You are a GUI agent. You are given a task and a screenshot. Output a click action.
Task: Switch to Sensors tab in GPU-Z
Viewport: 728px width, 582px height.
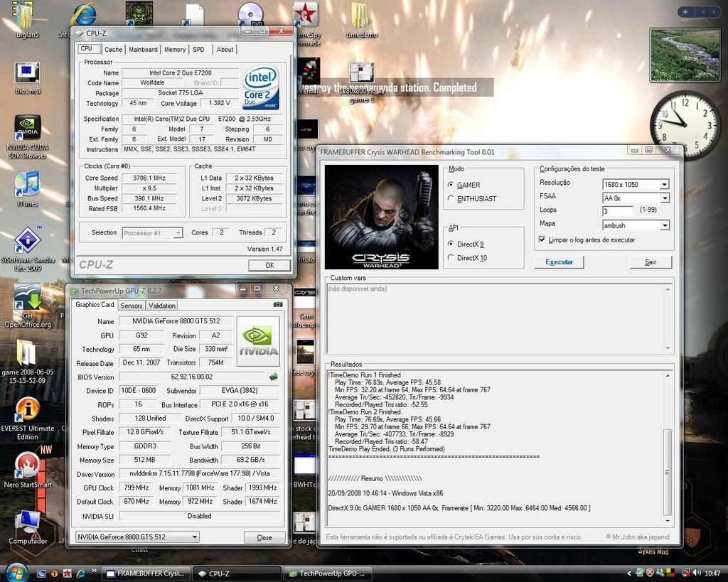tap(132, 306)
